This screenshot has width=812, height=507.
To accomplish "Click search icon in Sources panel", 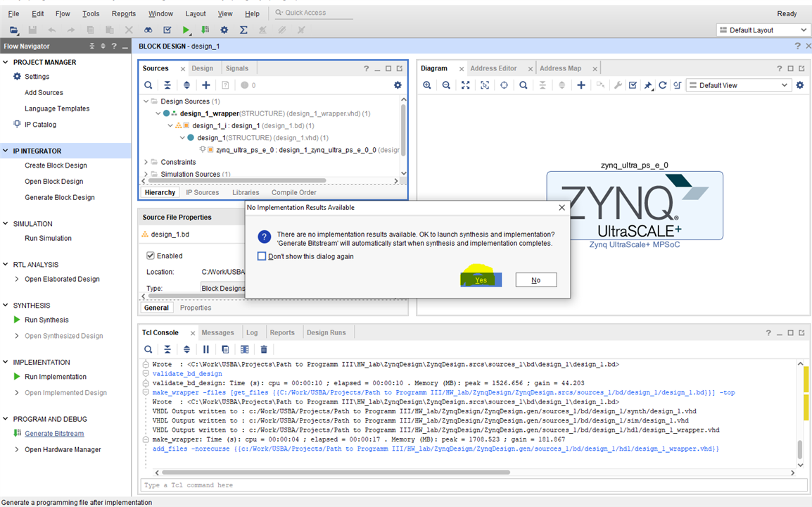I will 148,85.
